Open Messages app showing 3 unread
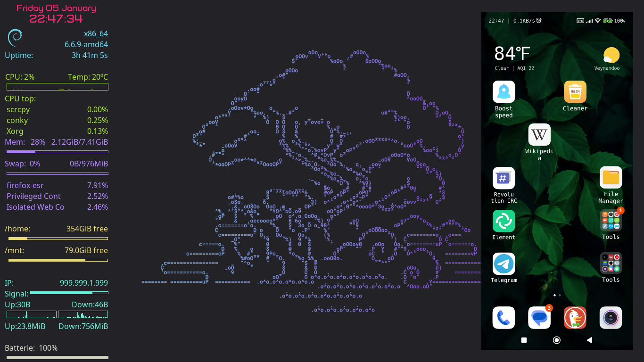Image resolution: width=644 pixels, height=362 pixels. pyautogui.click(x=539, y=318)
